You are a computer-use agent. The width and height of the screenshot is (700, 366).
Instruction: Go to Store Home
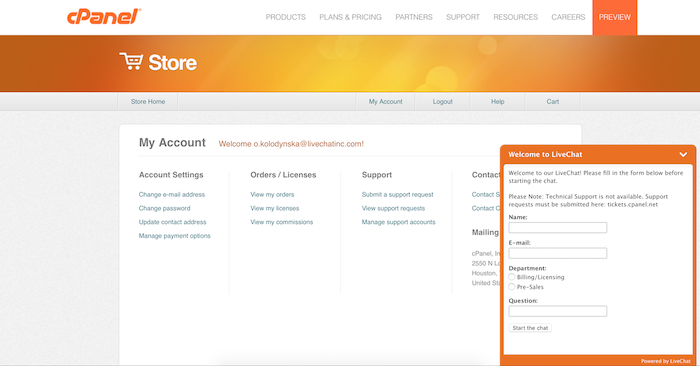click(x=148, y=102)
